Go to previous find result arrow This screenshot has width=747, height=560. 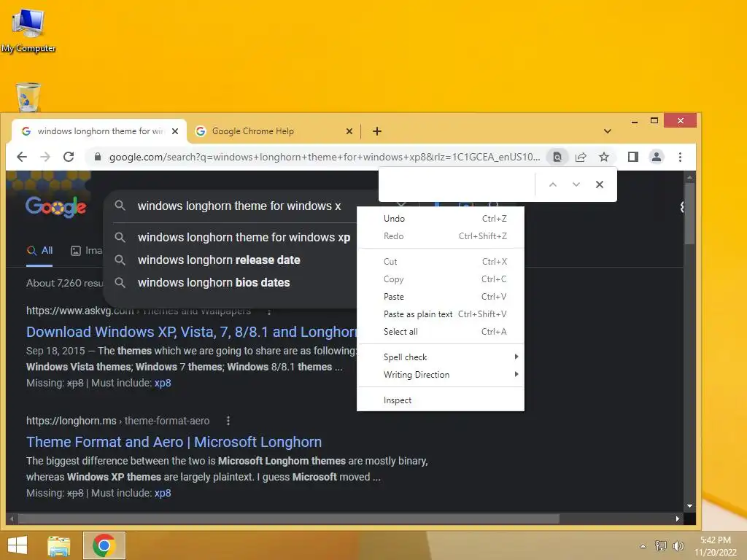[x=553, y=184]
